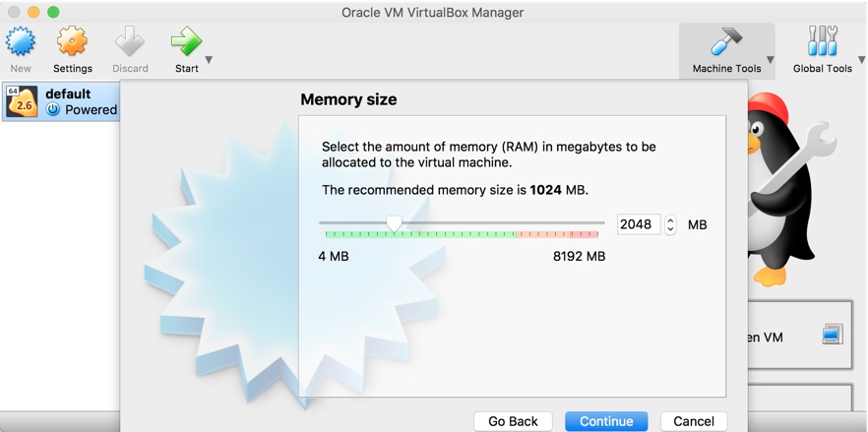Open the Settings gear icon
The height and width of the screenshot is (432, 868).
click(73, 41)
